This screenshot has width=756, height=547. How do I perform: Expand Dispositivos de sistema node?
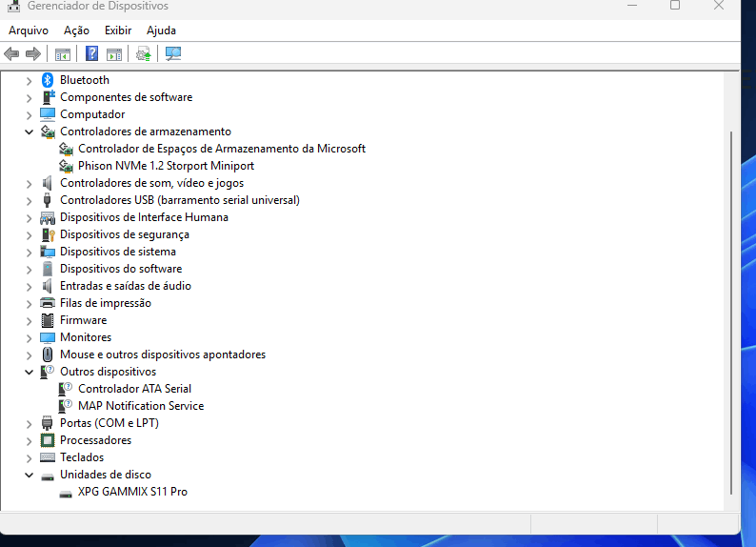29,253
